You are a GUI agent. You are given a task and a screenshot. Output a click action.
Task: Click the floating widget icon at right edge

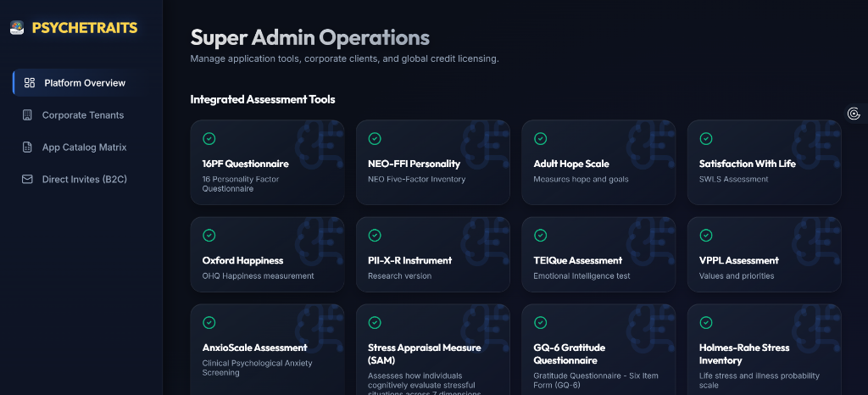coord(854,114)
